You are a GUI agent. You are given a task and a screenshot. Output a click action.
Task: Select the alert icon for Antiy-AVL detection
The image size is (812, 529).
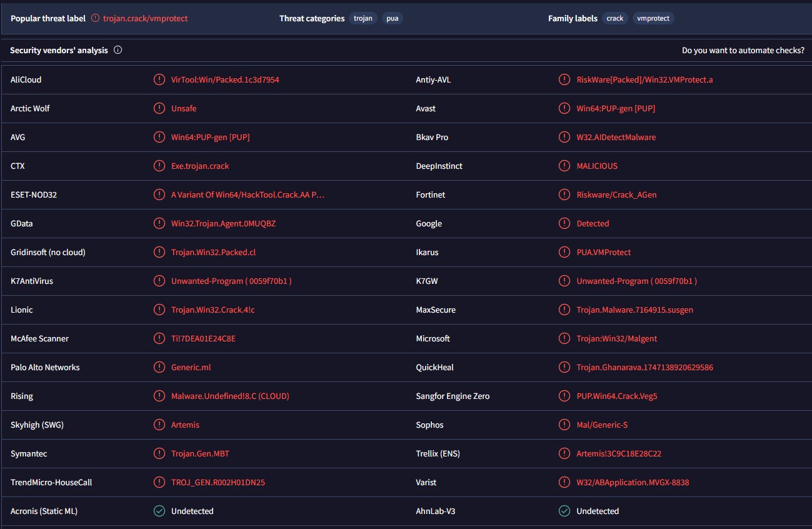pyautogui.click(x=564, y=79)
